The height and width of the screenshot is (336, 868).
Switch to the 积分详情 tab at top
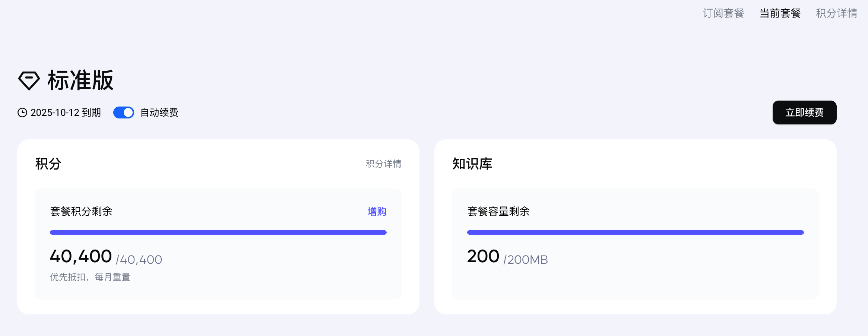pos(836,13)
